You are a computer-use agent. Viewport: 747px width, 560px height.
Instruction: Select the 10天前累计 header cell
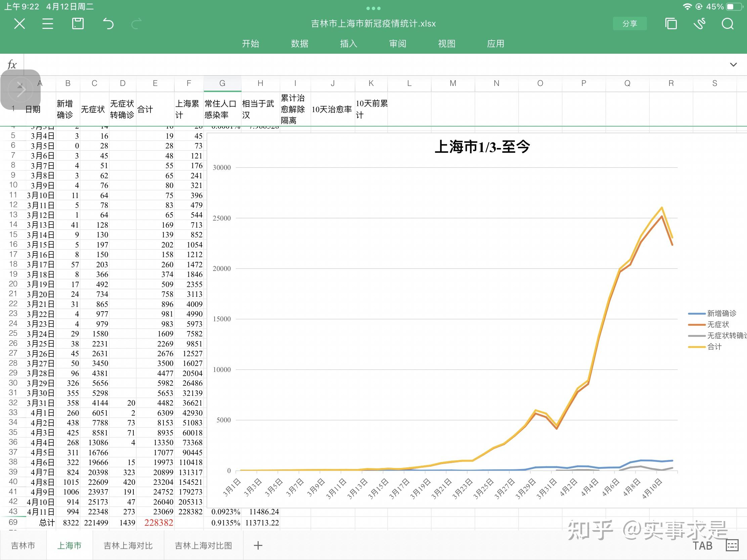pos(371,109)
